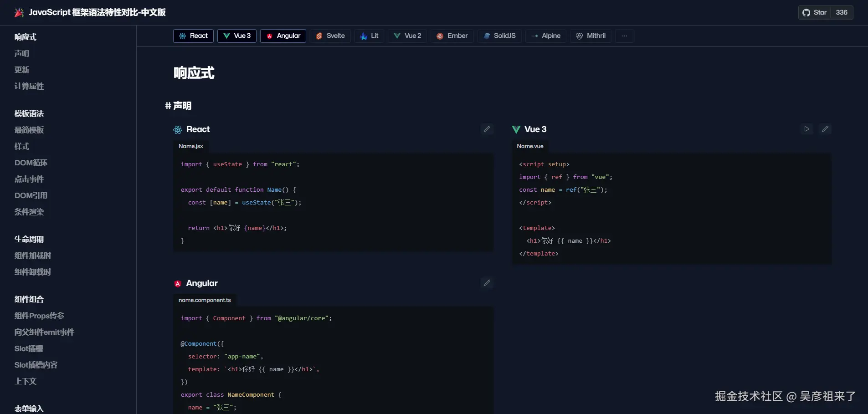
Task: Click the Angular logo beside Angular heading
Action: (178, 284)
